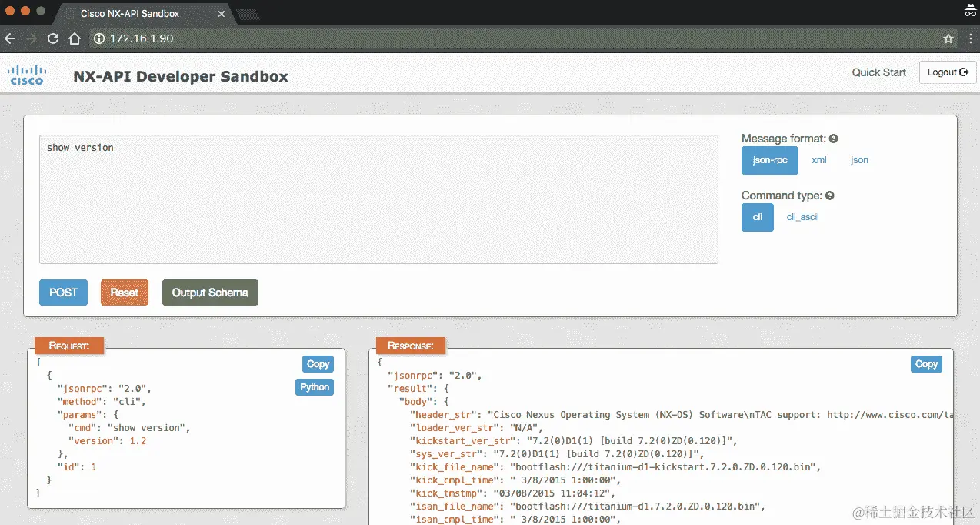980x525 pixels.
Task: Click the Command type label
Action: (x=782, y=196)
